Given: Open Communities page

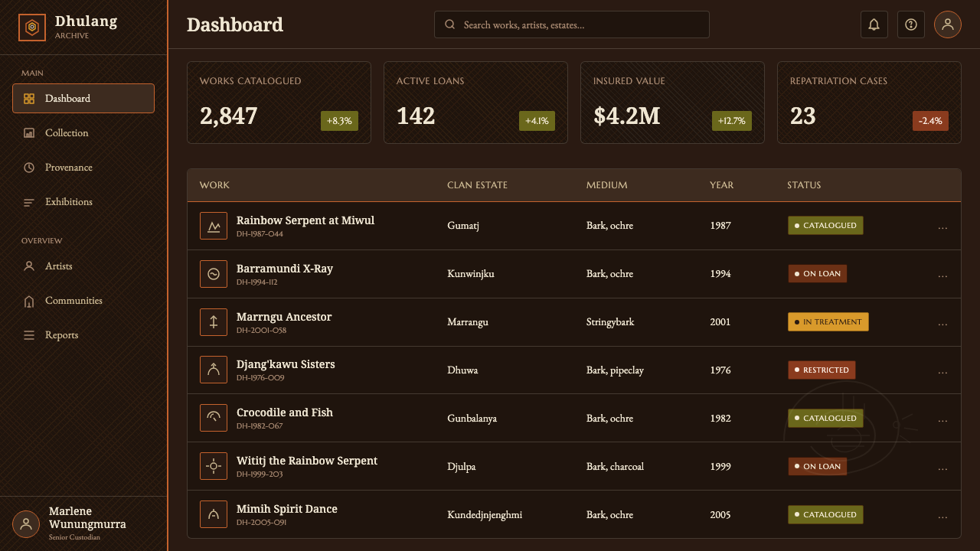Looking at the screenshot, I should [x=83, y=301].
